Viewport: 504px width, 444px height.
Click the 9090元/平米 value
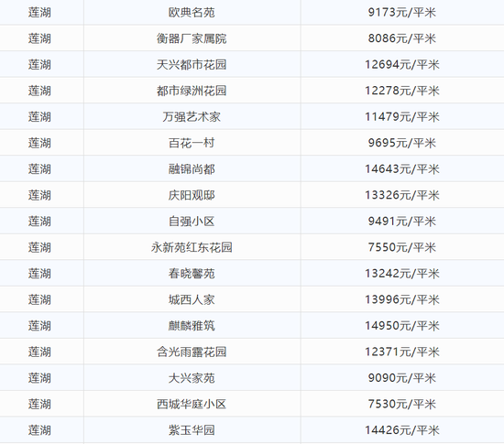coord(402,378)
